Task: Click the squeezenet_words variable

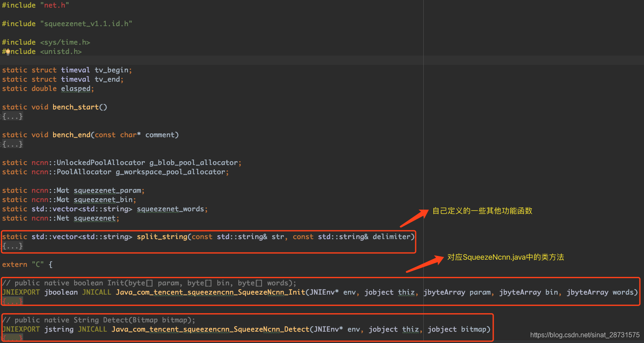Action: [171, 209]
